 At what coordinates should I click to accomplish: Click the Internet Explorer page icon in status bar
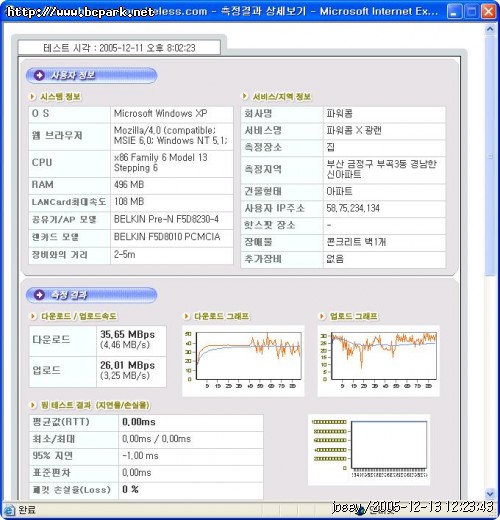click(9, 510)
